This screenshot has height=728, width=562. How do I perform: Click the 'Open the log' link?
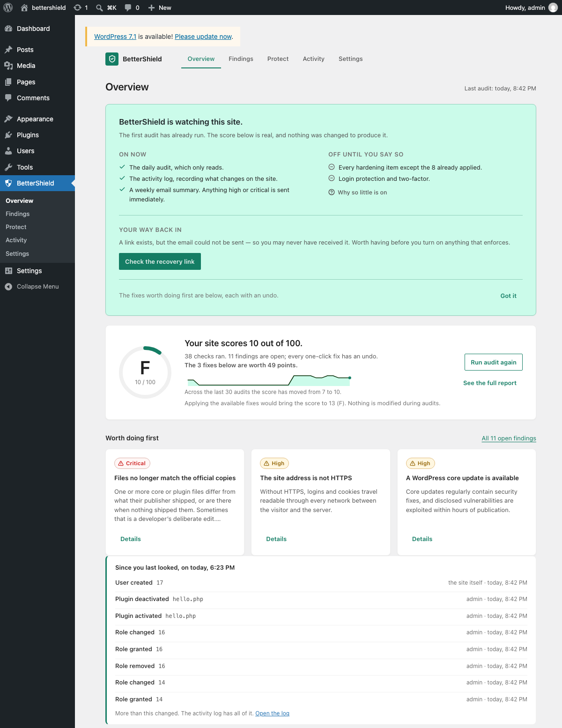pyautogui.click(x=272, y=713)
